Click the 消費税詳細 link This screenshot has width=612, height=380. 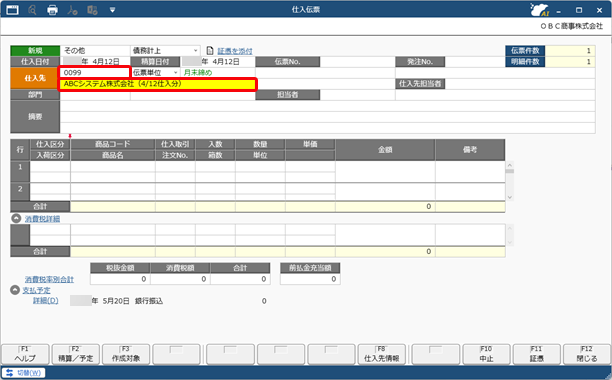click(42, 219)
